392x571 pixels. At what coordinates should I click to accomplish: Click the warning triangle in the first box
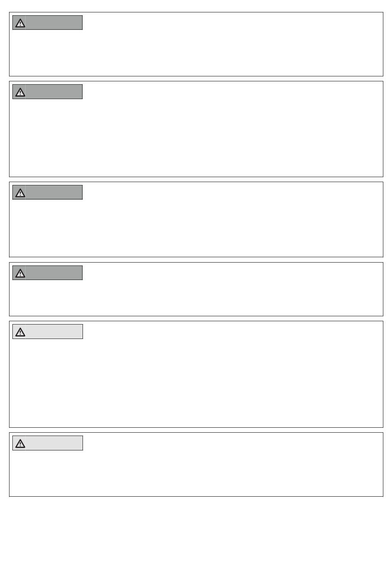tap(20, 23)
